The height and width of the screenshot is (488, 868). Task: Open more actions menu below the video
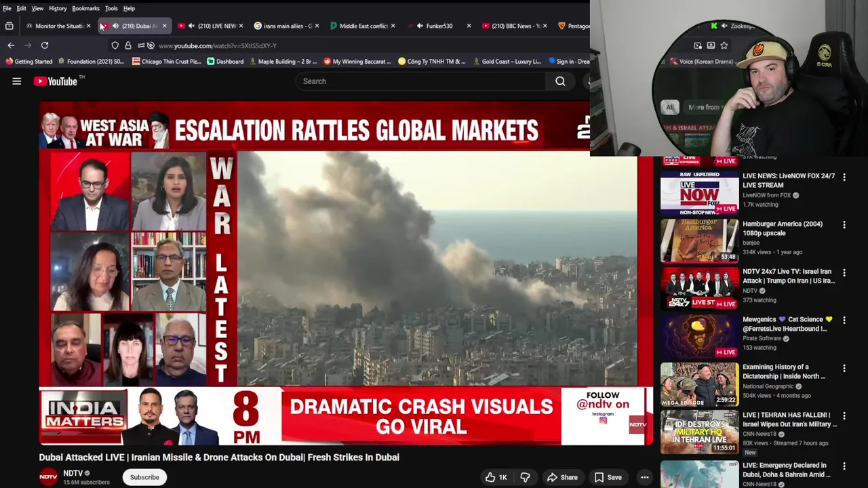coord(645,477)
